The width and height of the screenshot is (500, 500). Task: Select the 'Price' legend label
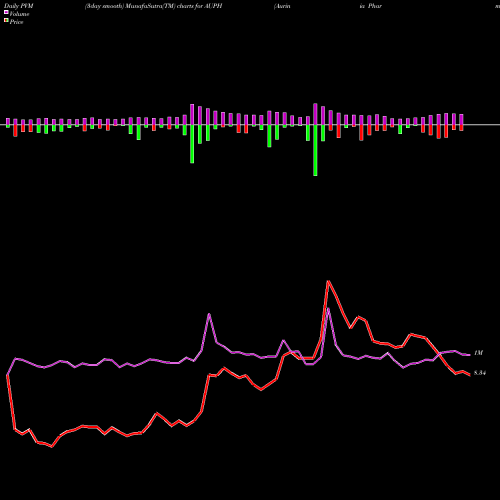pos(16,22)
